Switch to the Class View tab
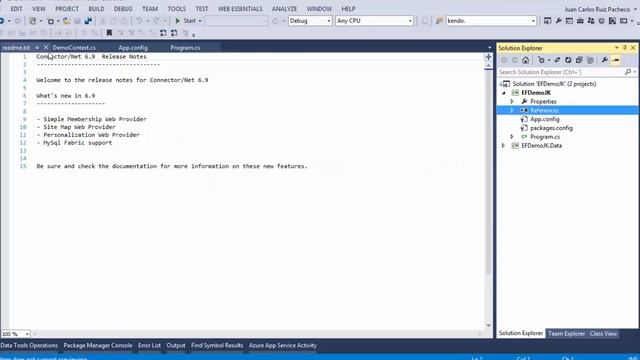 [x=603, y=334]
